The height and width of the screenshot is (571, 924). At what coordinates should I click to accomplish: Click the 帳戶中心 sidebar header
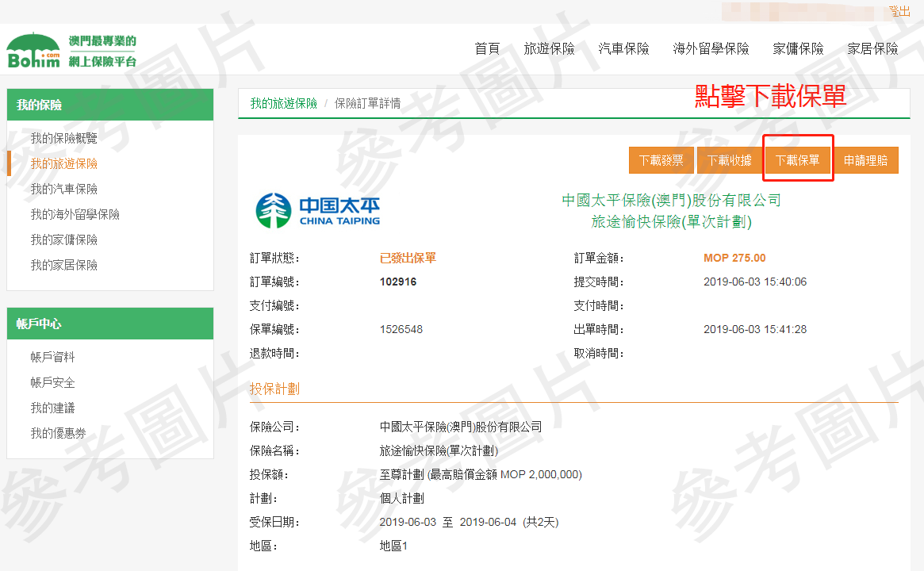(x=110, y=324)
